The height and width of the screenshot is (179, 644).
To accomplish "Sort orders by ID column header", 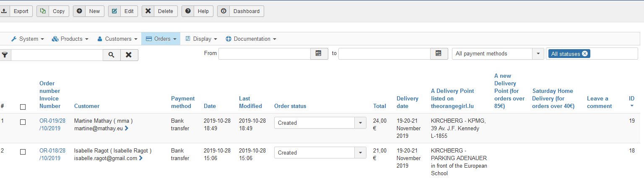I will point(631,99).
